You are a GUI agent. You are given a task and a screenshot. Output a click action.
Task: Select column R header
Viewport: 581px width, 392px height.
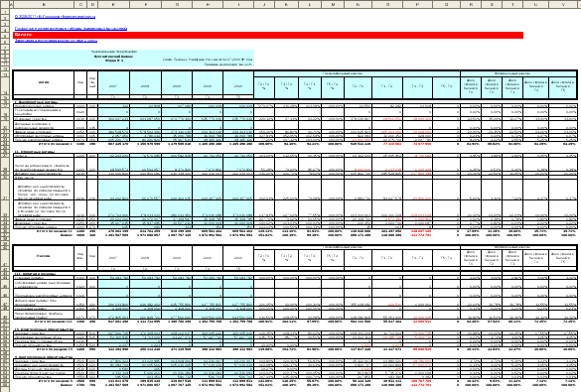(471, 4)
